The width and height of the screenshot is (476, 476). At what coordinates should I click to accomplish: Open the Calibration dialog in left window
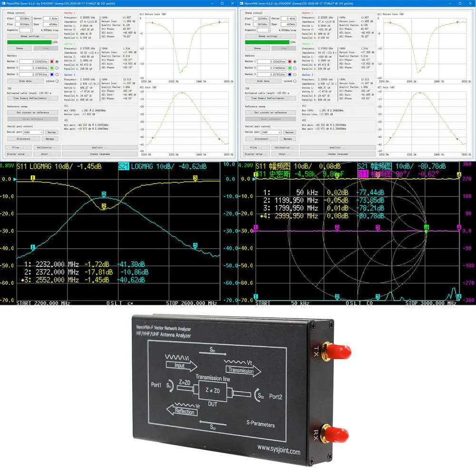(47, 147)
